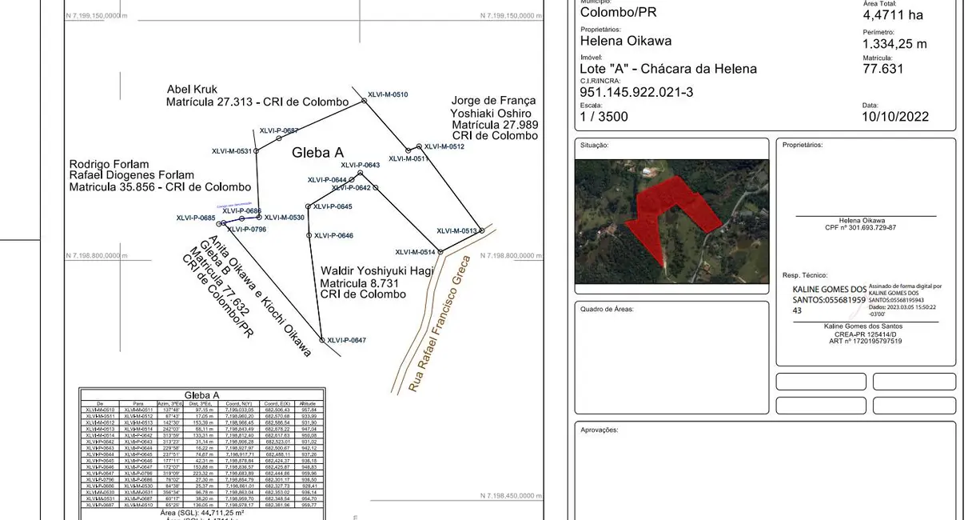Click neighbor name Waldir Yoshiyuki Hagi
Image resolution: width=980 pixels, height=520 pixels.
(377, 271)
